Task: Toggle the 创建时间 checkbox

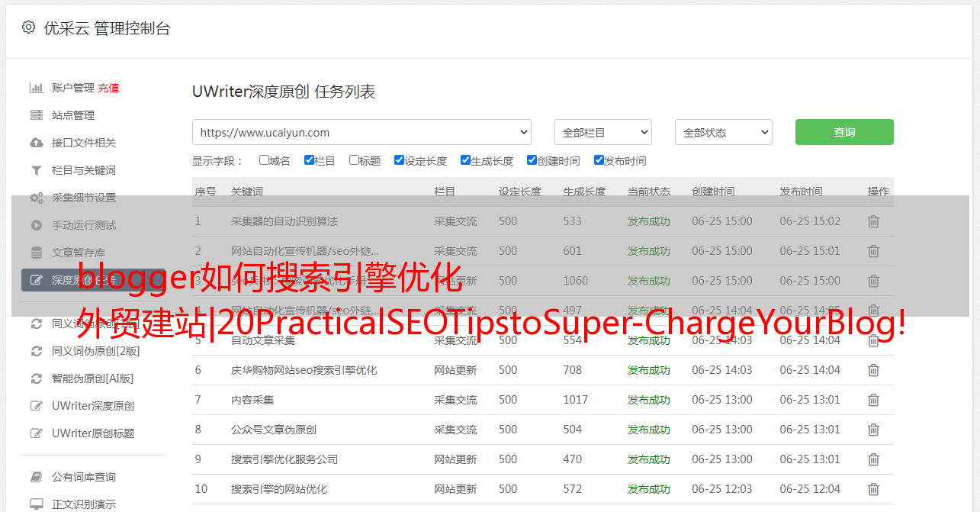Action: (532, 160)
